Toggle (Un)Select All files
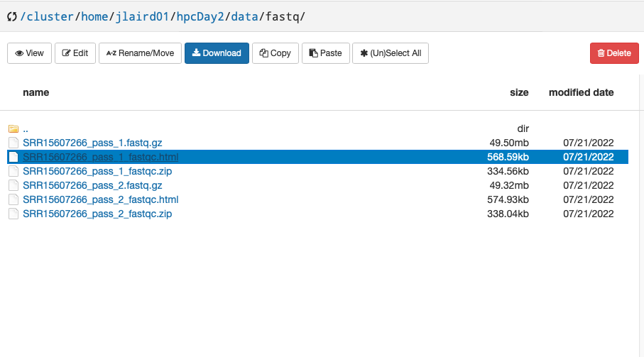Viewport: 644px width, 357px height. (391, 53)
